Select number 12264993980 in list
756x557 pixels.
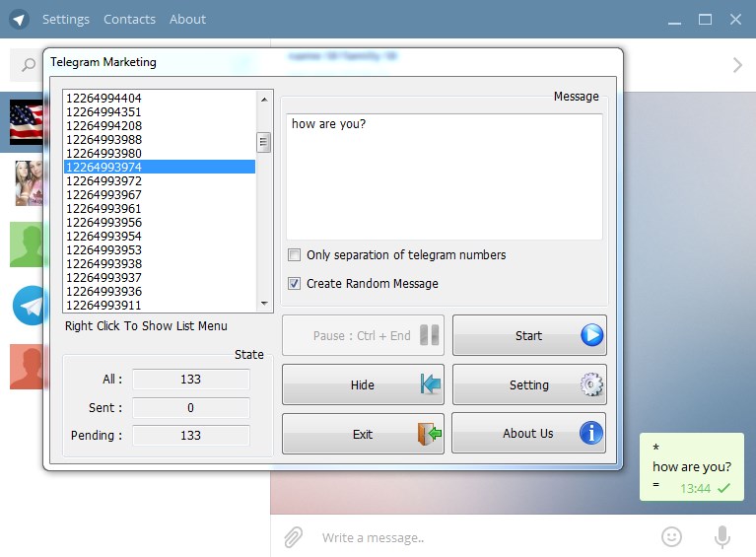[x=160, y=154]
